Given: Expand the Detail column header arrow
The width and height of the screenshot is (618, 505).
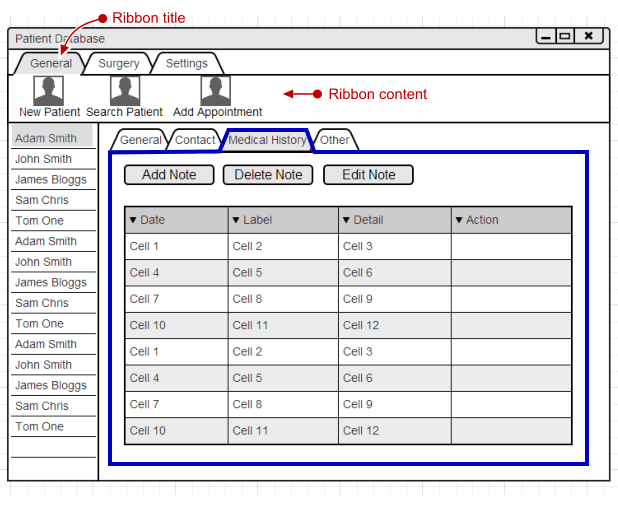Looking at the screenshot, I should (346, 220).
